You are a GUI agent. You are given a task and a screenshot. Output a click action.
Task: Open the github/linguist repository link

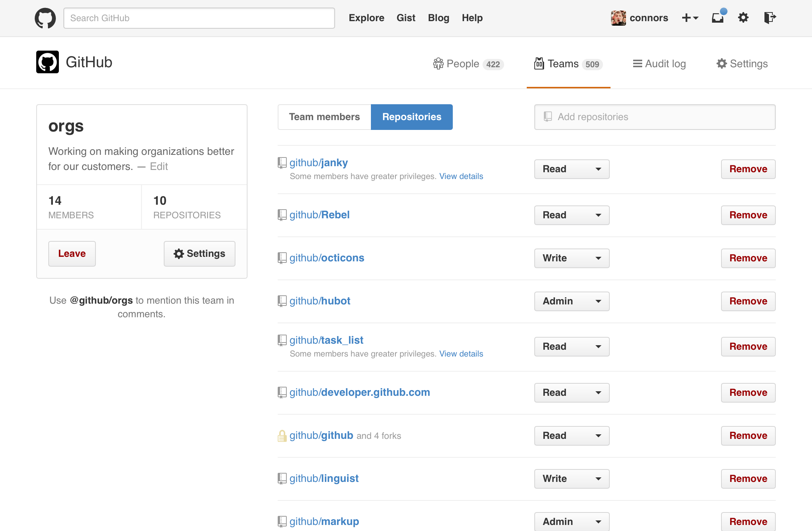pos(324,479)
